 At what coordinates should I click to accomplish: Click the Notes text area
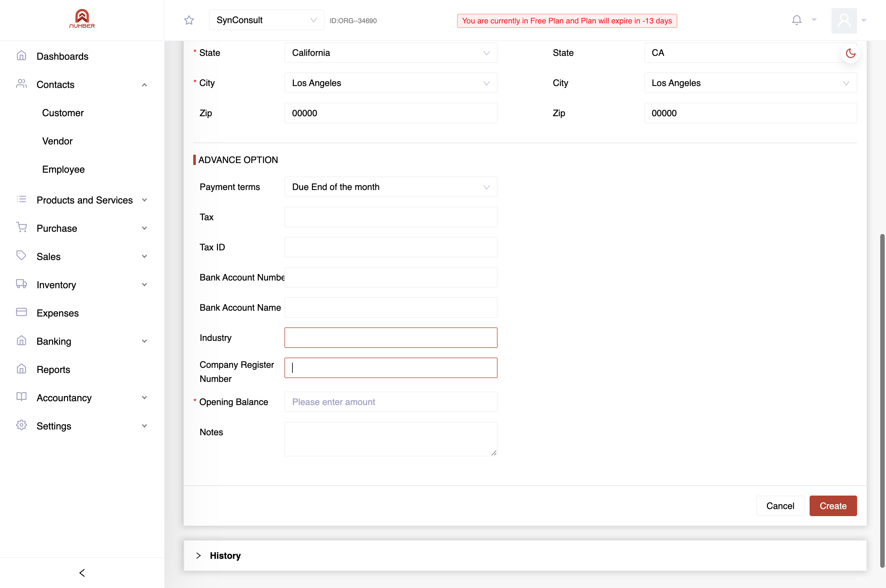point(391,439)
